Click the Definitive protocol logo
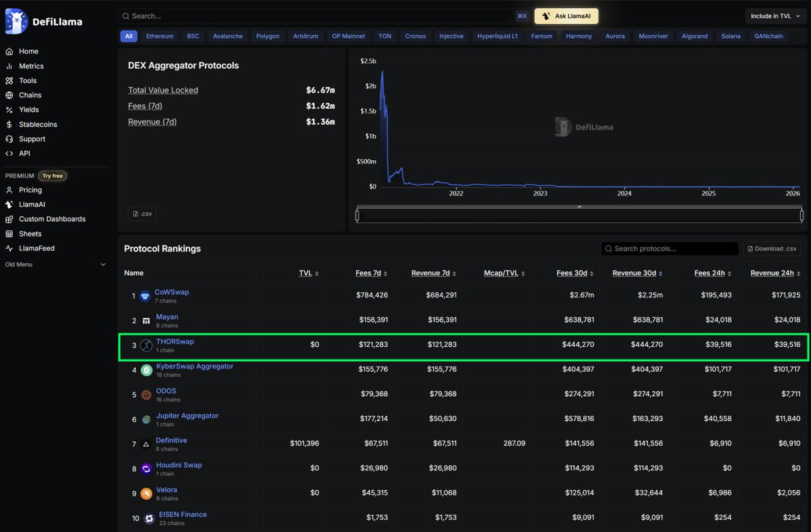 tap(145, 444)
